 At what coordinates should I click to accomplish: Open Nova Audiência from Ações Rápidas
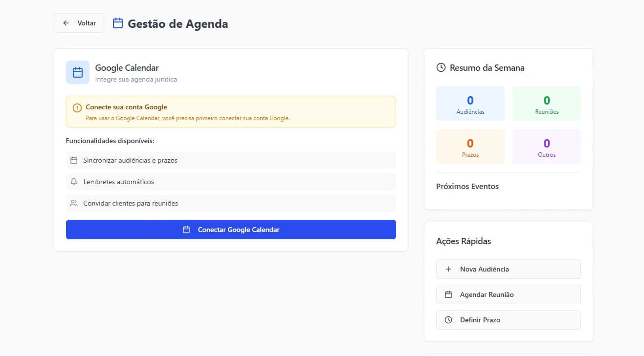(508, 269)
